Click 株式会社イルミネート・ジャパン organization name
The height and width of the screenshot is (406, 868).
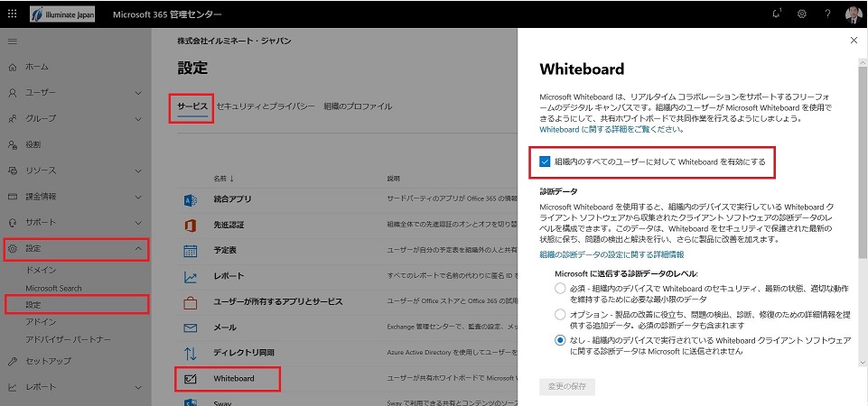point(234,41)
